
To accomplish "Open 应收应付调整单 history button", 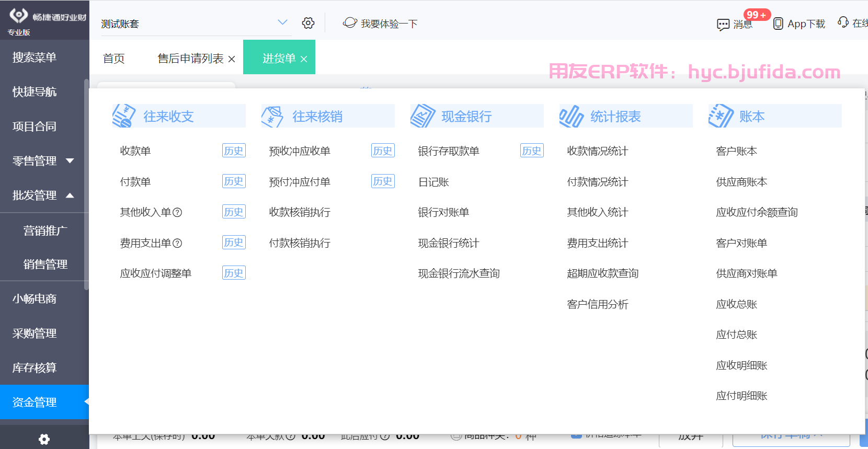I will click(234, 273).
